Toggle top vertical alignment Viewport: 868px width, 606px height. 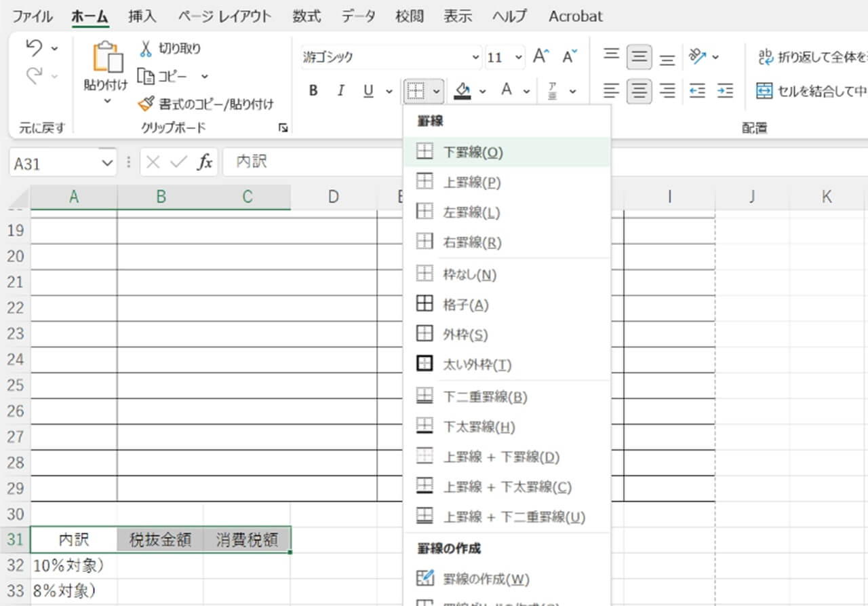pos(612,56)
